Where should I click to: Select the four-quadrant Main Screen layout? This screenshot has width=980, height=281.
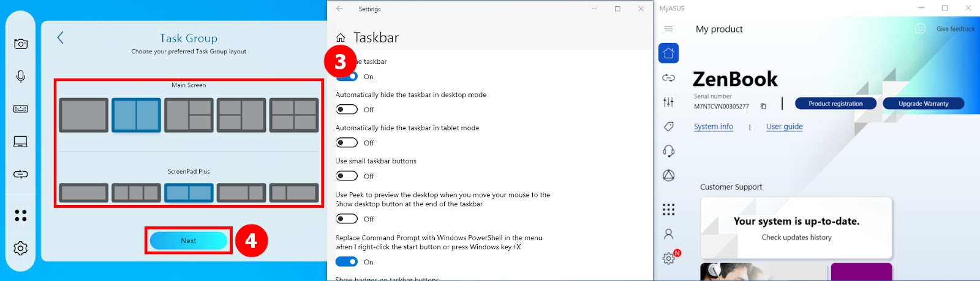294,115
